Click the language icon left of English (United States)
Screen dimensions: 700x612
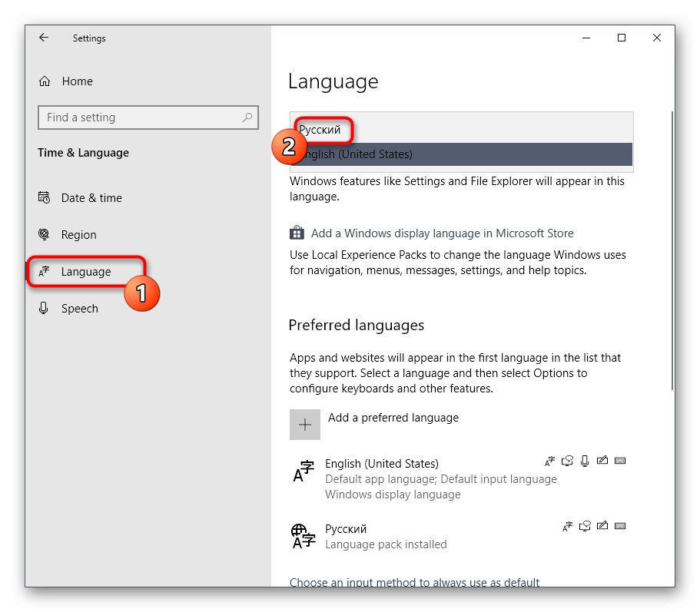coord(304,471)
